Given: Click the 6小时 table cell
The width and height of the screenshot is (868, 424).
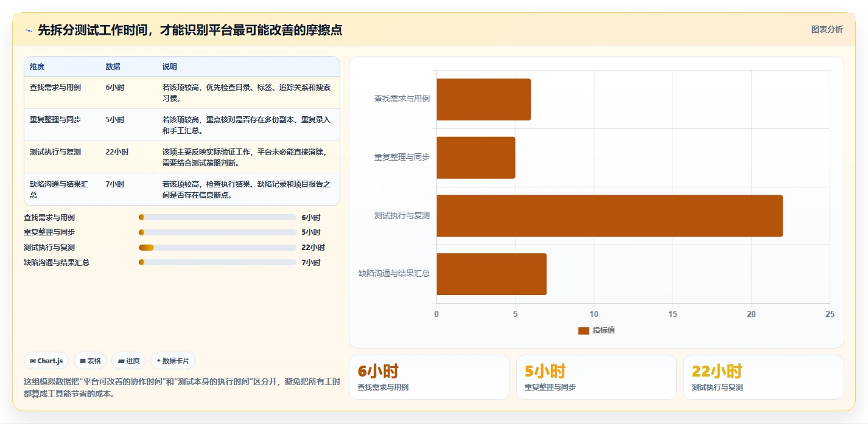Looking at the screenshot, I should [114, 88].
